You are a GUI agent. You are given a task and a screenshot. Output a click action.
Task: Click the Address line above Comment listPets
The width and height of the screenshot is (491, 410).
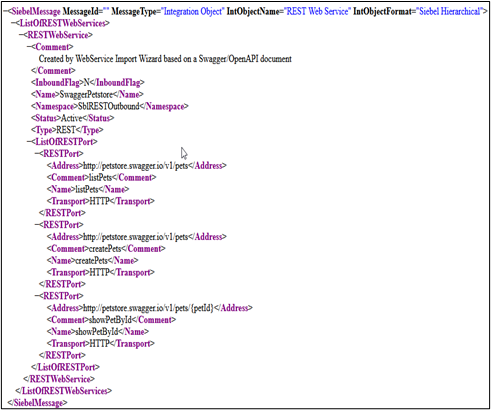click(137, 166)
